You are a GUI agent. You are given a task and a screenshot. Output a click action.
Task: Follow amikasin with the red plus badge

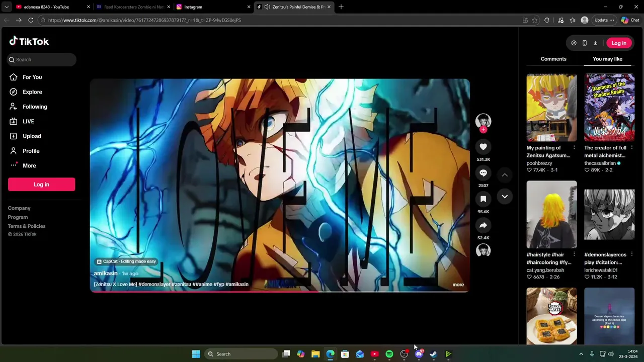(x=483, y=130)
